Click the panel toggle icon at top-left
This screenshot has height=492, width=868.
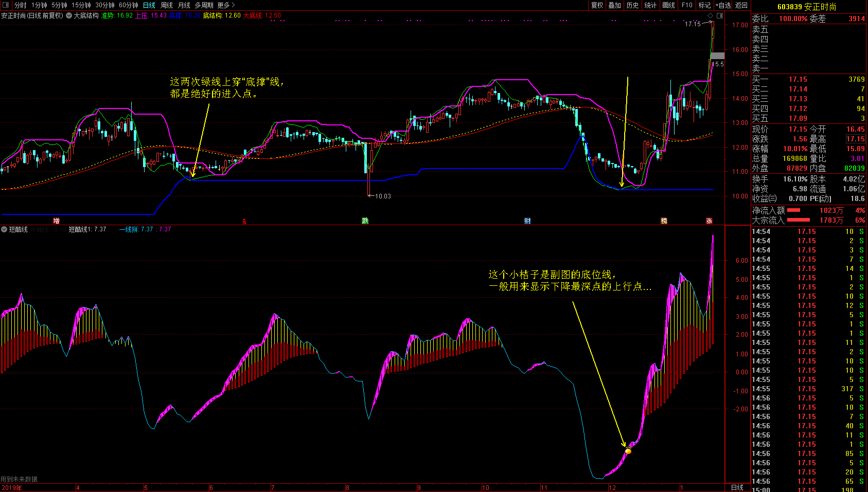click(x=7, y=5)
